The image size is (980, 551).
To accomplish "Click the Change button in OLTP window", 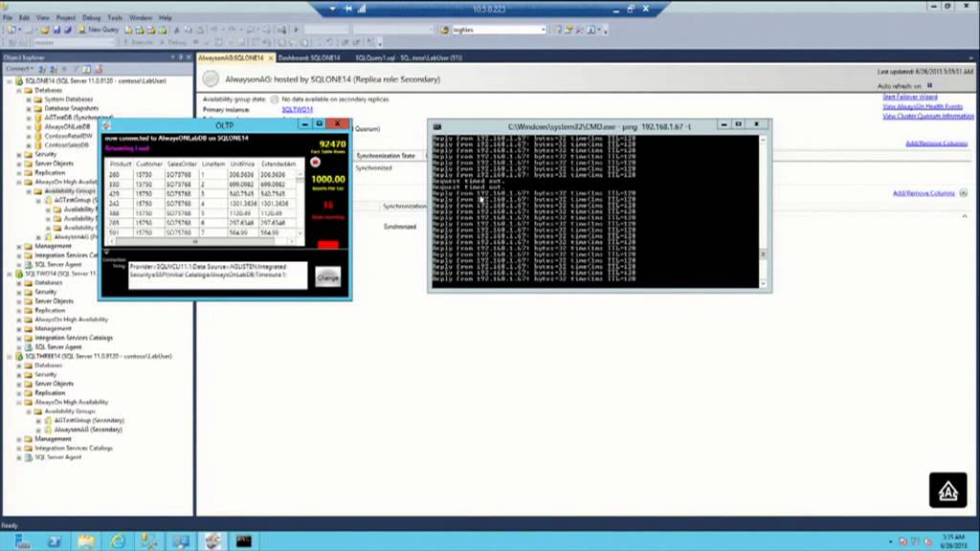I will pos(328,277).
